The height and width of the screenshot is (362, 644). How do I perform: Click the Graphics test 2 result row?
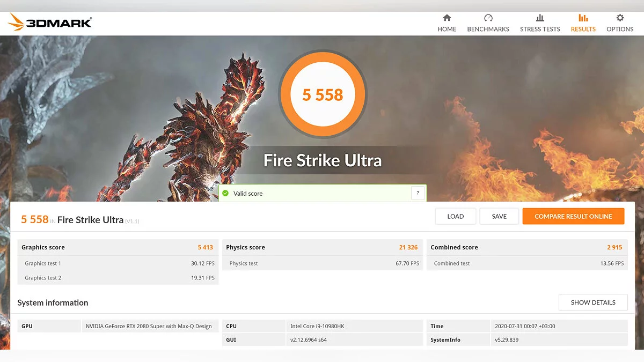click(x=118, y=278)
